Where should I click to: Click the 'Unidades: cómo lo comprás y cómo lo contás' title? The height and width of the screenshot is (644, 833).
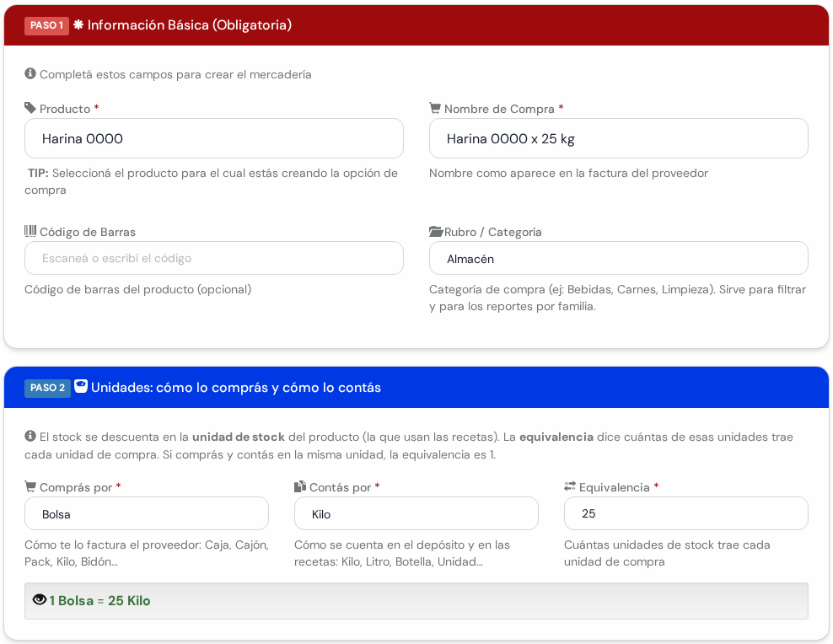pyautogui.click(x=236, y=388)
